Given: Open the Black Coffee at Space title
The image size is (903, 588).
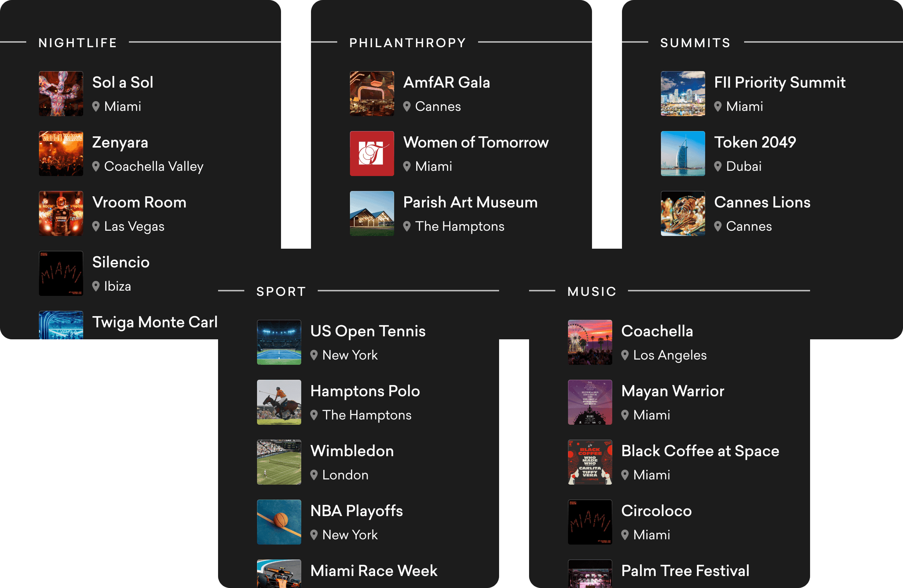Looking at the screenshot, I should pos(700,451).
